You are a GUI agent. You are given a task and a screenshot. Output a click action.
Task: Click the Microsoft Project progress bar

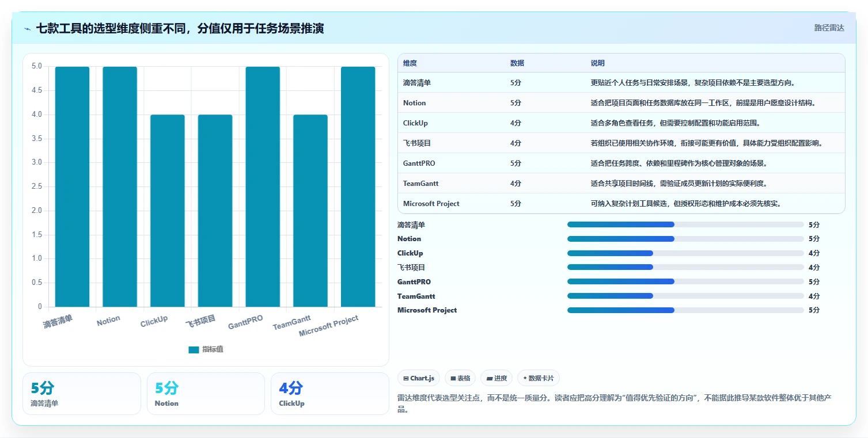click(685, 310)
